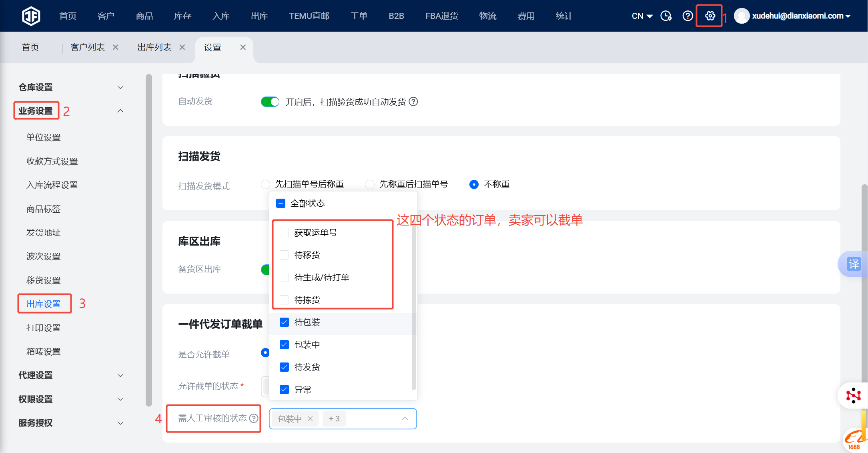Click the floating translate icon
This screenshot has height=453, width=868.
tap(853, 264)
